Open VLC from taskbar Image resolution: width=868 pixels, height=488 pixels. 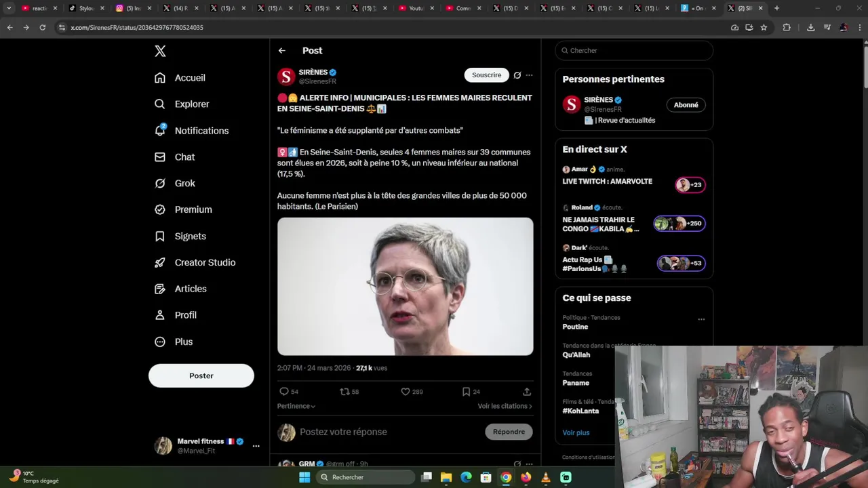coord(545,477)
